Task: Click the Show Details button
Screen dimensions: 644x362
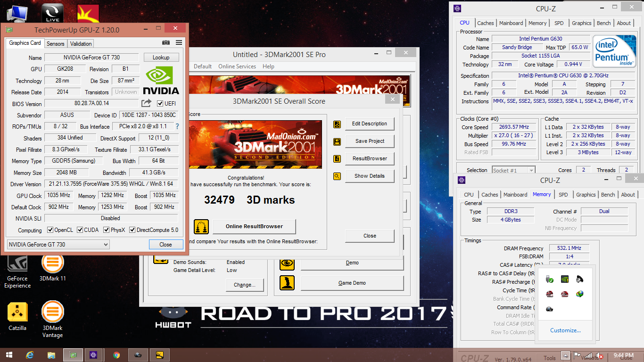Action: pos(370,176)
